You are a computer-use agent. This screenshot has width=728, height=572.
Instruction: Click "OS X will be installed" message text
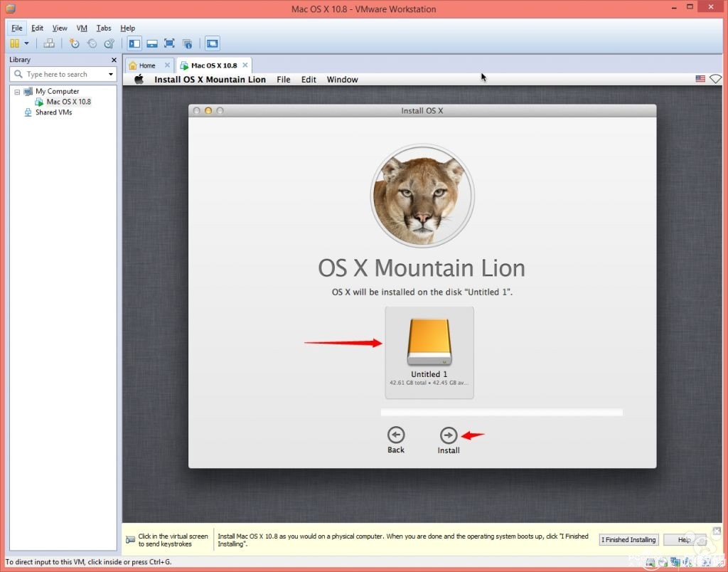422,292
